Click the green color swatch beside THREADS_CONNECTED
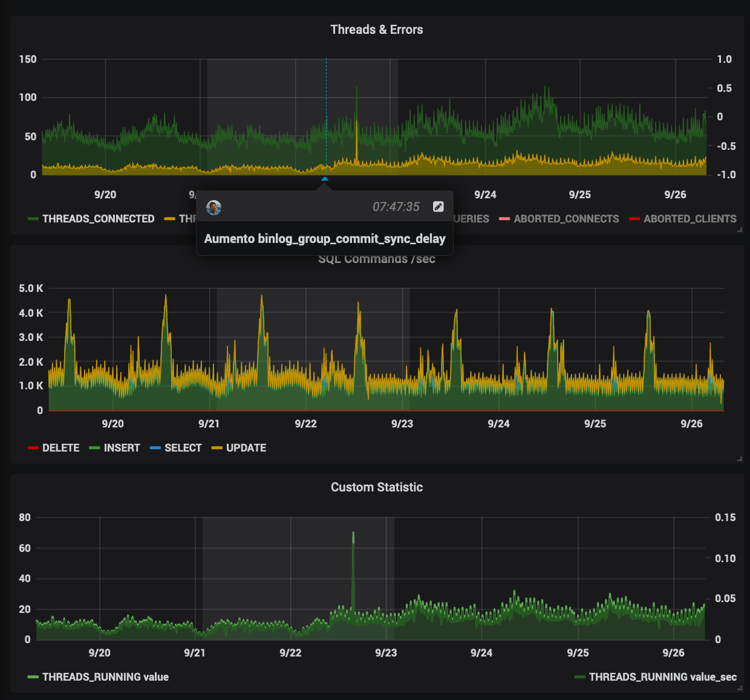Screen dimensions: 750x700 [x=33, y=219]
